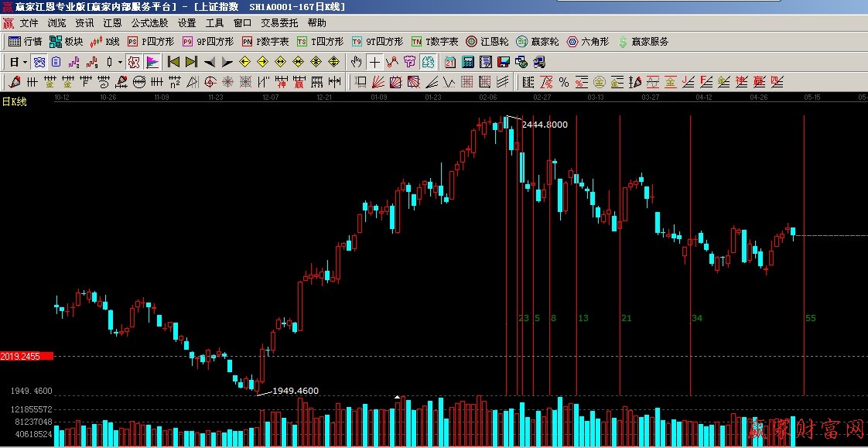Viewport: 868px width, 448px height.
Task: Activate the crosshair cursor tool
Action: point(374,62)
